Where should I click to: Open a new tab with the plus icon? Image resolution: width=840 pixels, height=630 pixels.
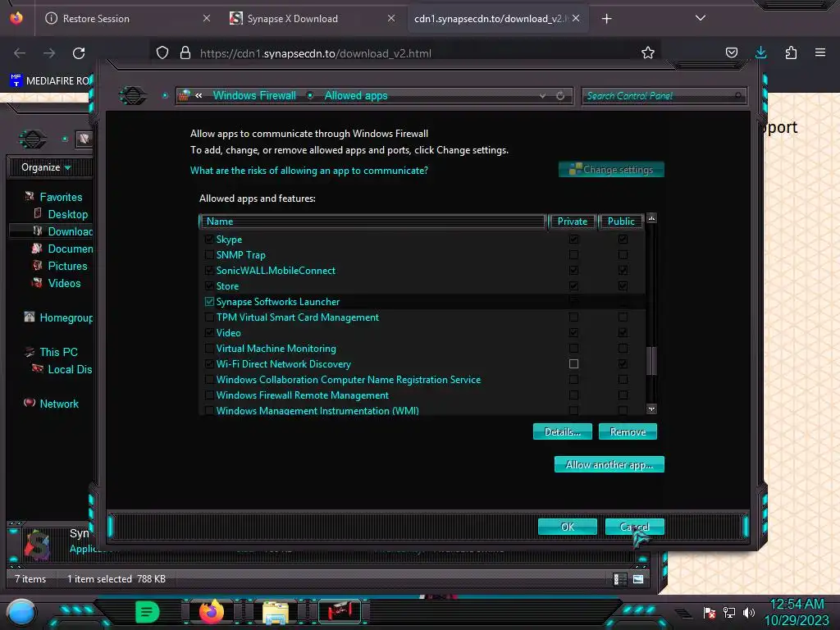point(606,19)
